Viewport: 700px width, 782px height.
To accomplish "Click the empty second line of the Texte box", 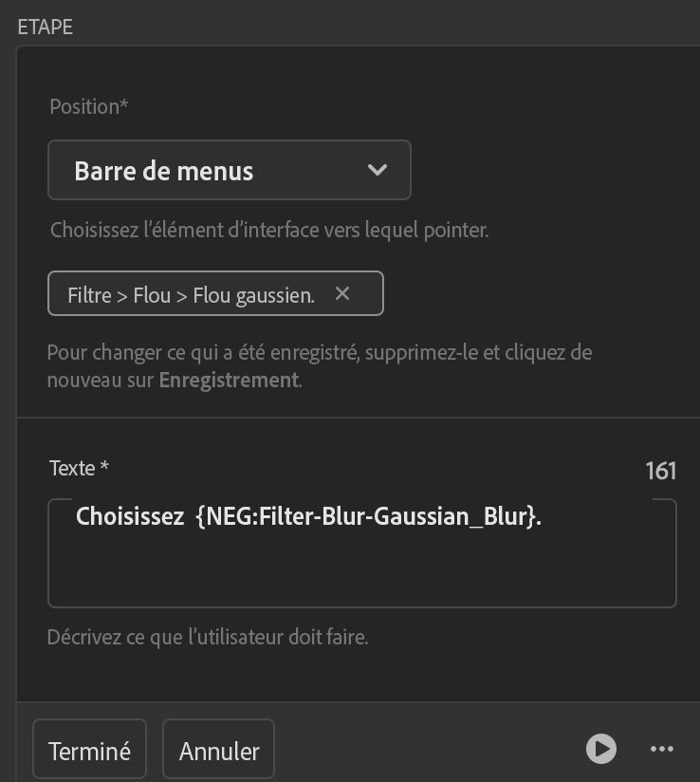I will 360,569.
